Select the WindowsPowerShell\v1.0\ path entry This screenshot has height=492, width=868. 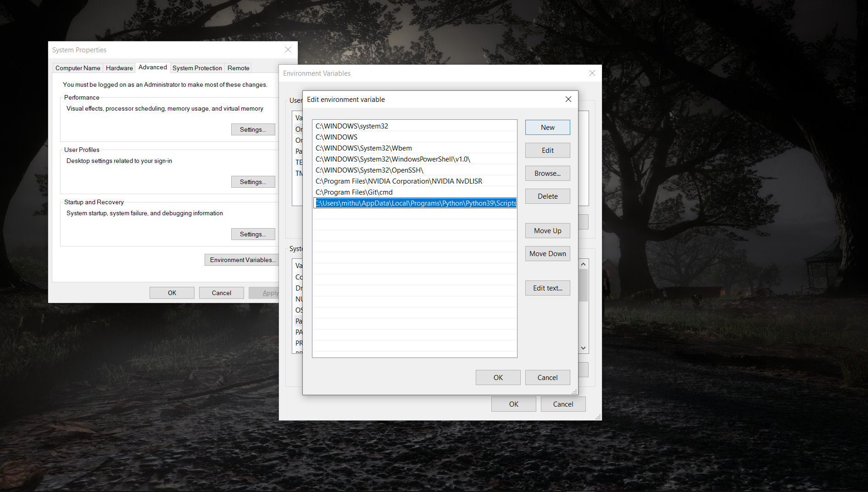(x=415, y=159)
